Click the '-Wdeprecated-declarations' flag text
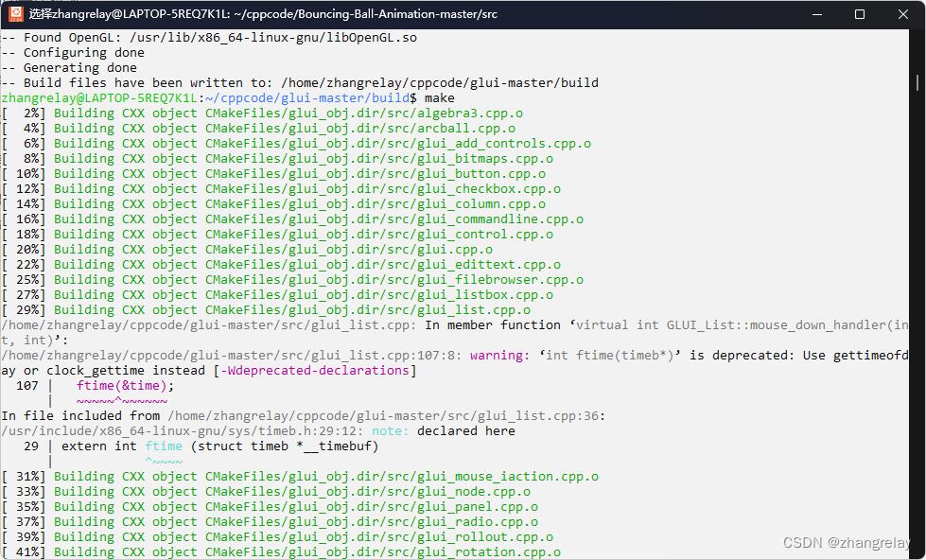Viewport: 926px width, 560px height. pos(315,371)
